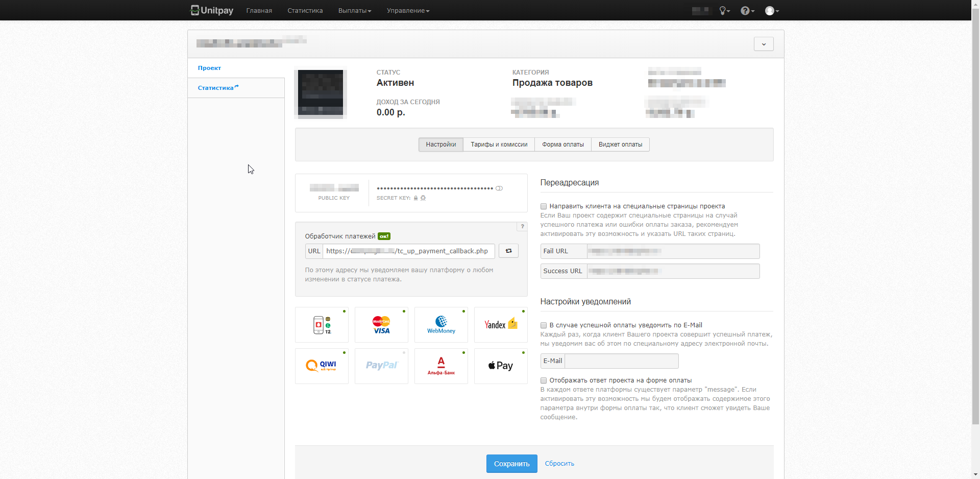The width and height of the screenshot is (980, 479).
Task: Expand the Управление navigation menu
Action: point(408,11)
